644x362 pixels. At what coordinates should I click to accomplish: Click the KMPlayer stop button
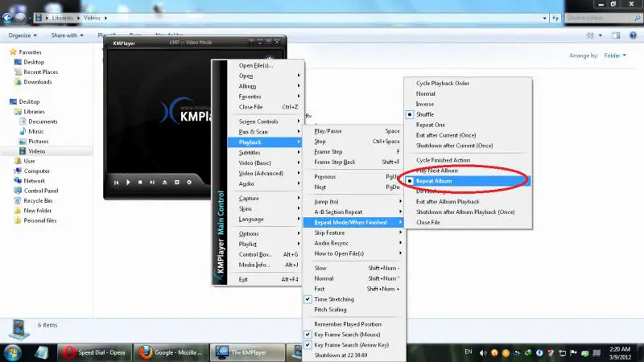[x=140, y=183]
